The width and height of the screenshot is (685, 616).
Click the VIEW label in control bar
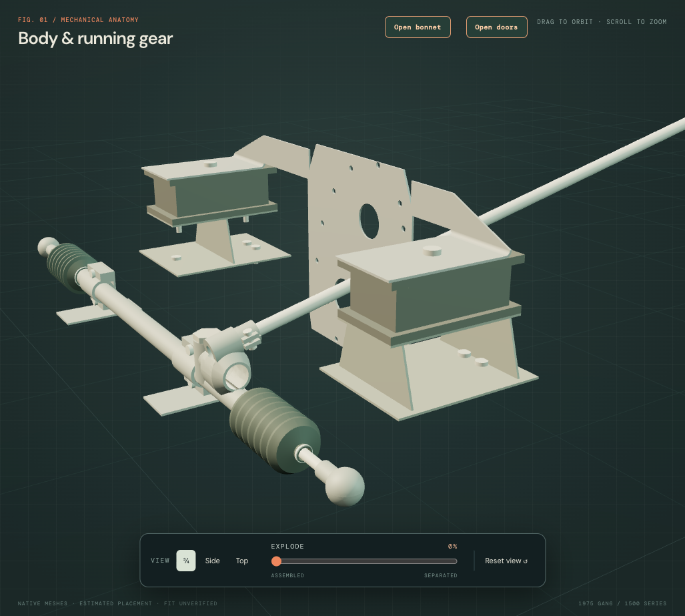pos(160,561)
